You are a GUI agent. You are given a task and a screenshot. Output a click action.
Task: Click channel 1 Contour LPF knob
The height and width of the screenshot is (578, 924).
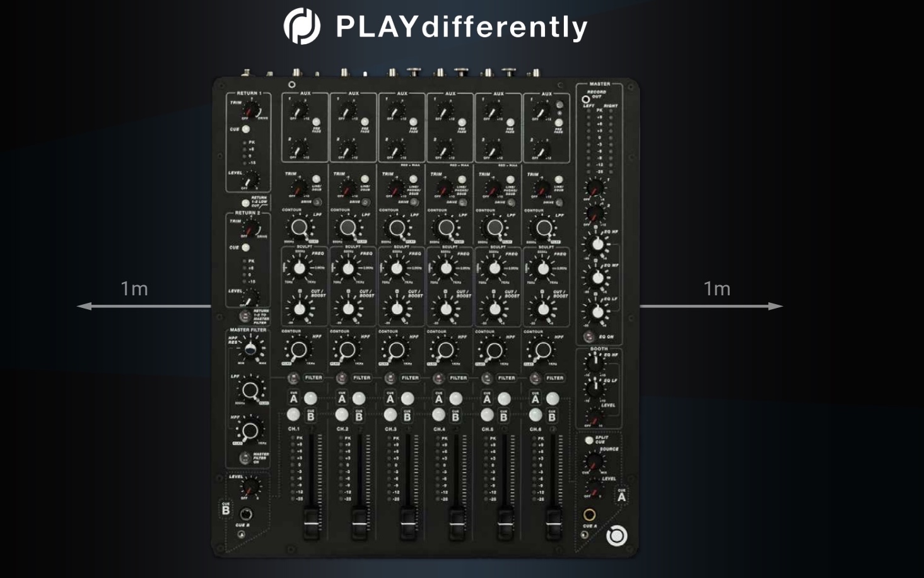point(299,228)
